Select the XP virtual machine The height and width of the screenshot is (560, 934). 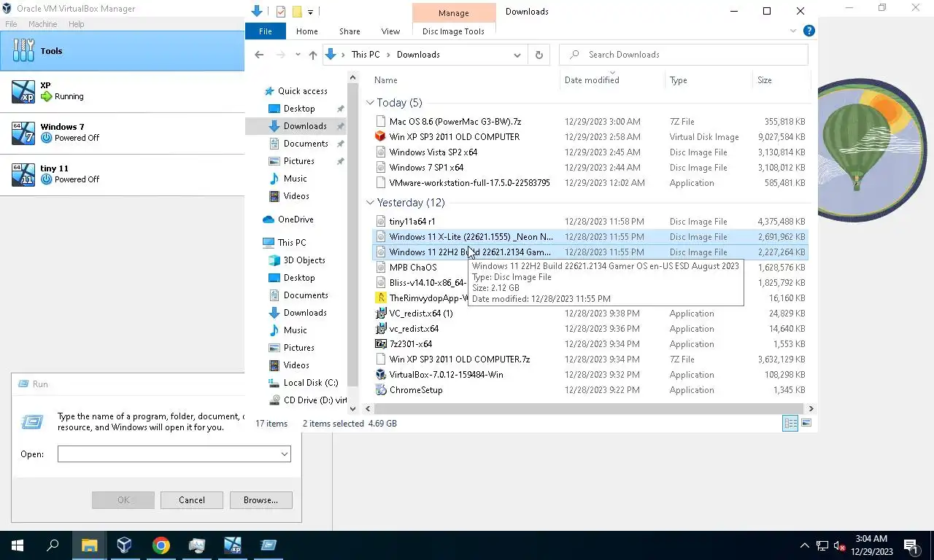coord(122,91)
